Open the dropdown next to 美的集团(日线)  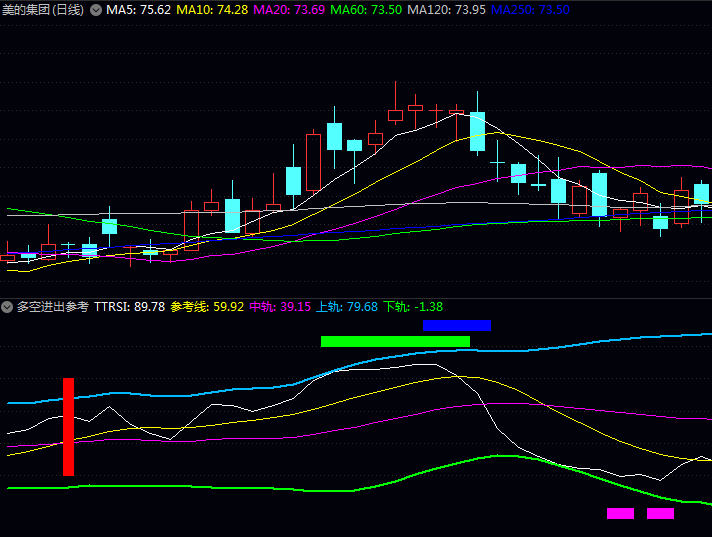(x=96, y=10)
